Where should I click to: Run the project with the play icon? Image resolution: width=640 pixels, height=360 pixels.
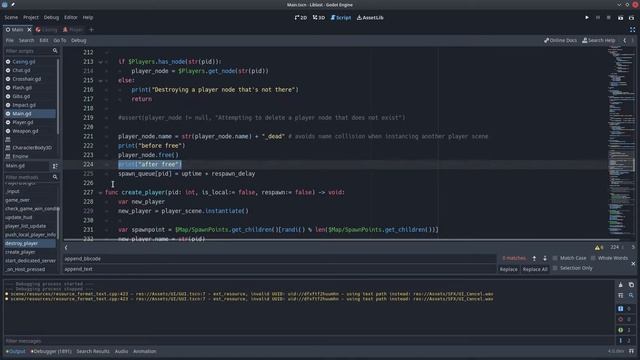[x=587, y=18]
